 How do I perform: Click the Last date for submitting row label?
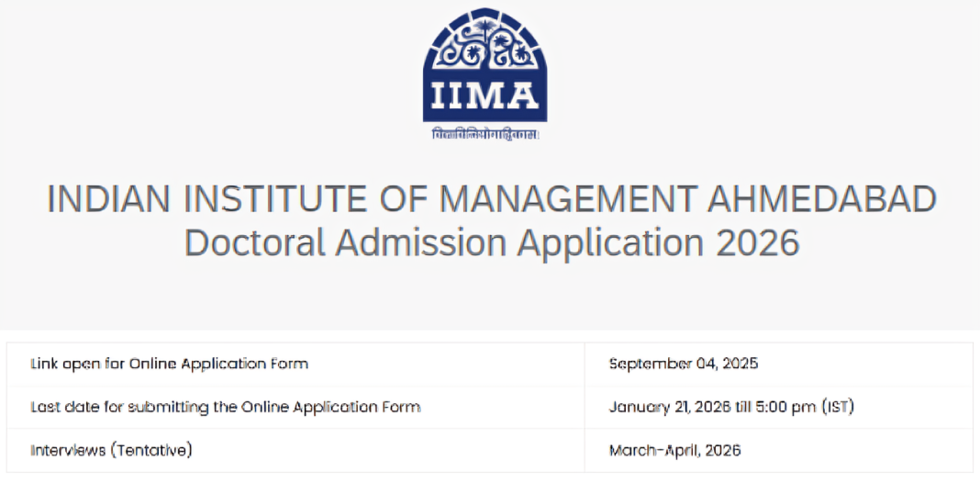226,408
